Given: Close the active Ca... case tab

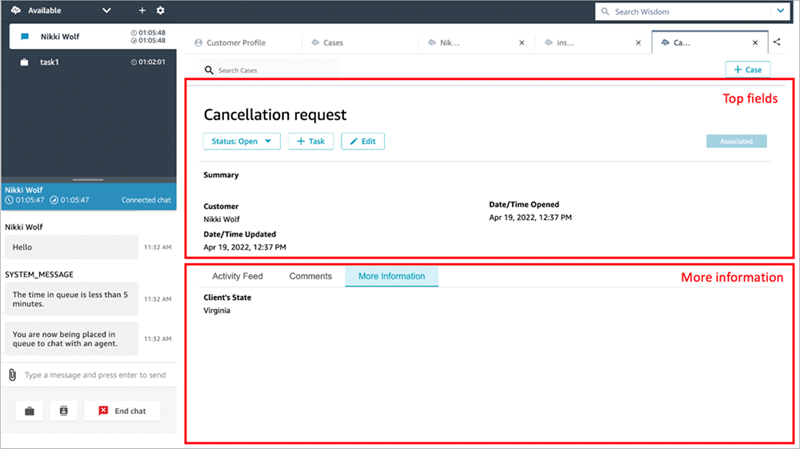Looking at the screenshot, I should [x=755, y=44].
